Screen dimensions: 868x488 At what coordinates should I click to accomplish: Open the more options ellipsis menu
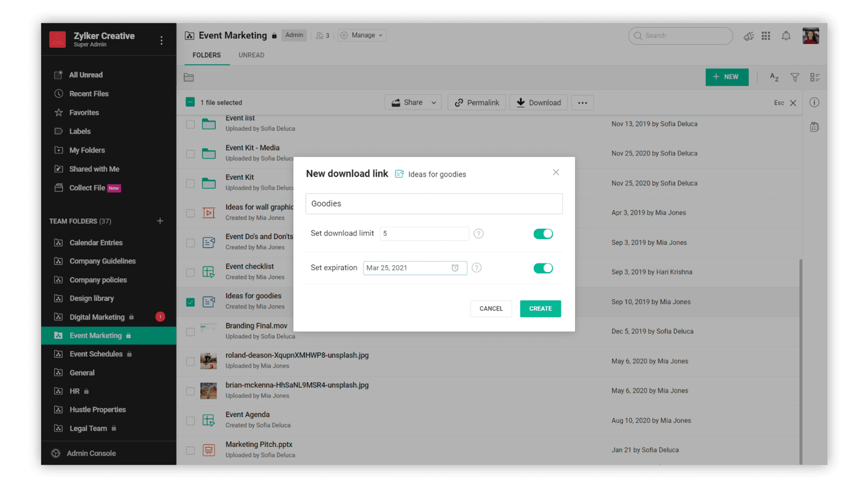click(x=582, y=102)
